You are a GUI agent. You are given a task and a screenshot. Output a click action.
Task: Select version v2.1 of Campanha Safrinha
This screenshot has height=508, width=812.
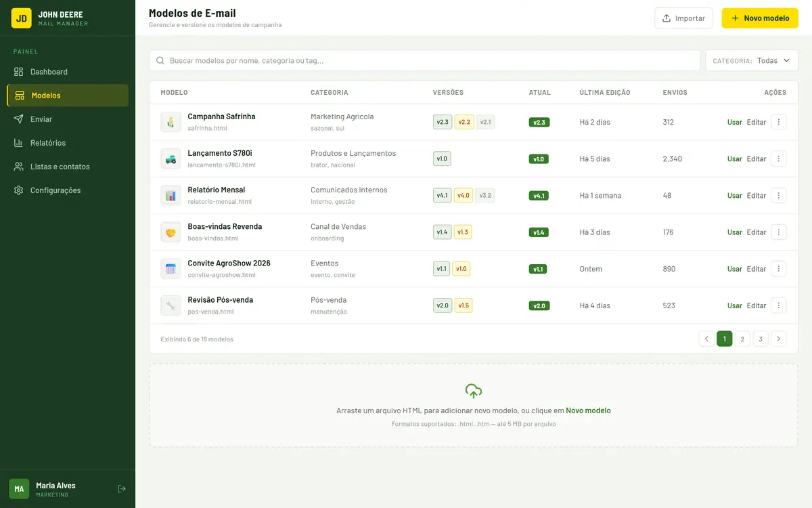pos(486,122)
